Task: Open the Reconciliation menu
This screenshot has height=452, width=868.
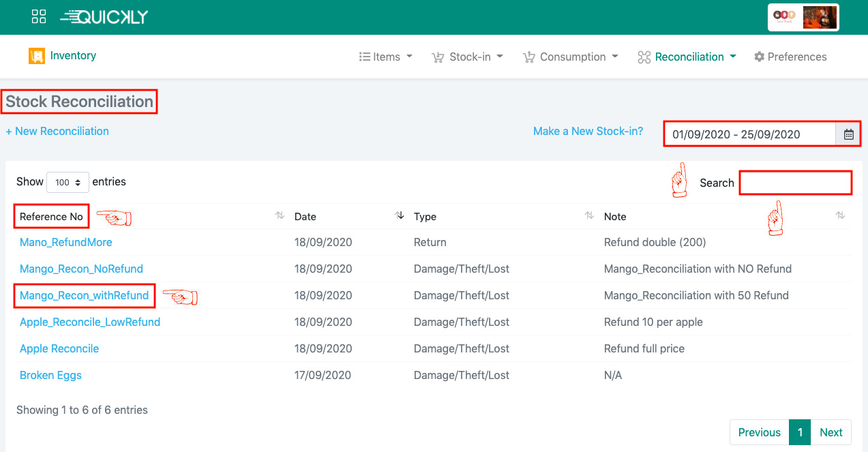Action: (x=687, y=57)
